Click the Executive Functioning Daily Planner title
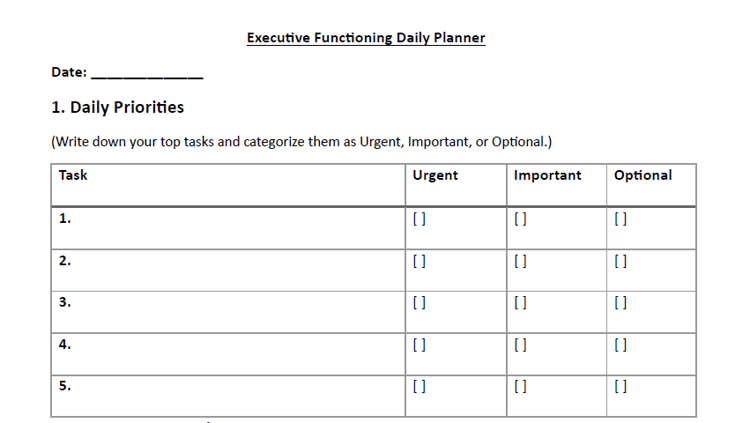The height and width of the screenshot is (423, 750). pos(366,38)
